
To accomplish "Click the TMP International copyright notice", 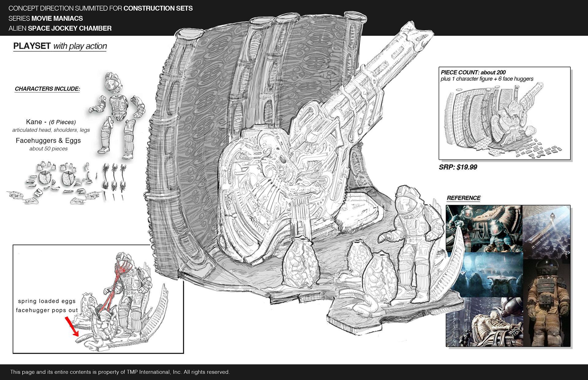I will click(x=120, y=372).
